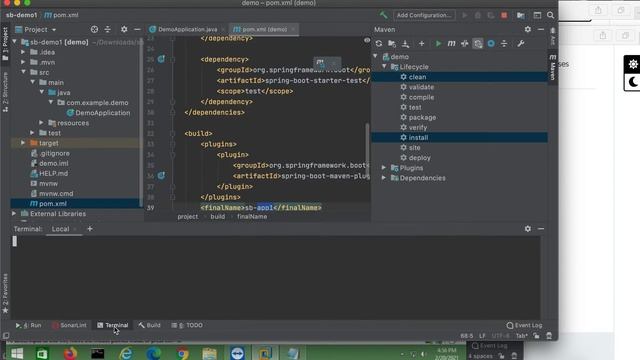Select the clean lifecycle goal
The height and width of the screenshot is (360, 640).
417,77
